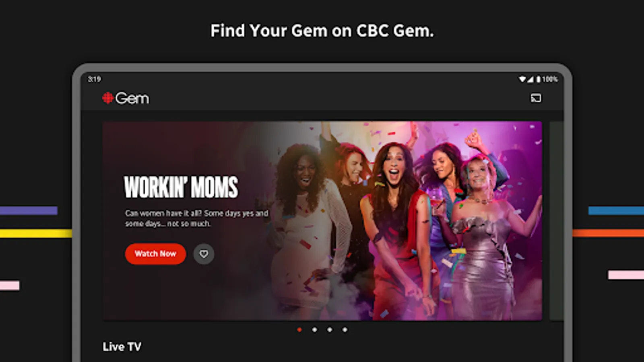Select the third carousel dot

pyautogui.click(x=330, y=330)
